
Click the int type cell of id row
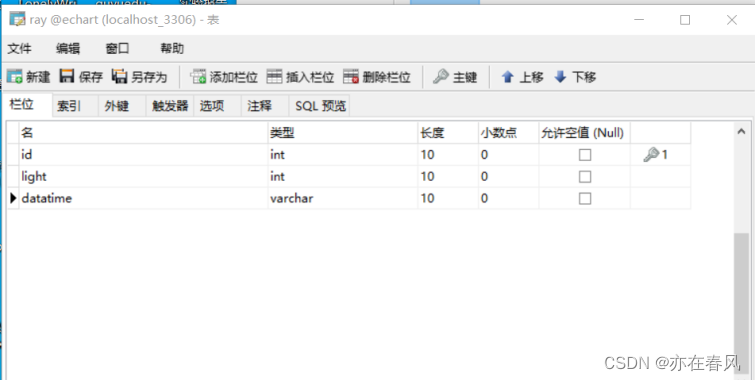pyautogui.click(x=343, y=155)
